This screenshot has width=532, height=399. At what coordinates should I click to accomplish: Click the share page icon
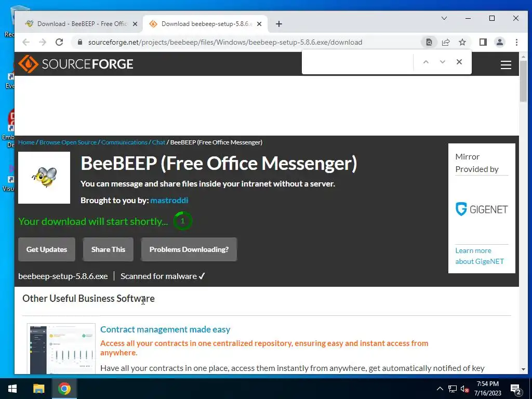pos(445,42)
